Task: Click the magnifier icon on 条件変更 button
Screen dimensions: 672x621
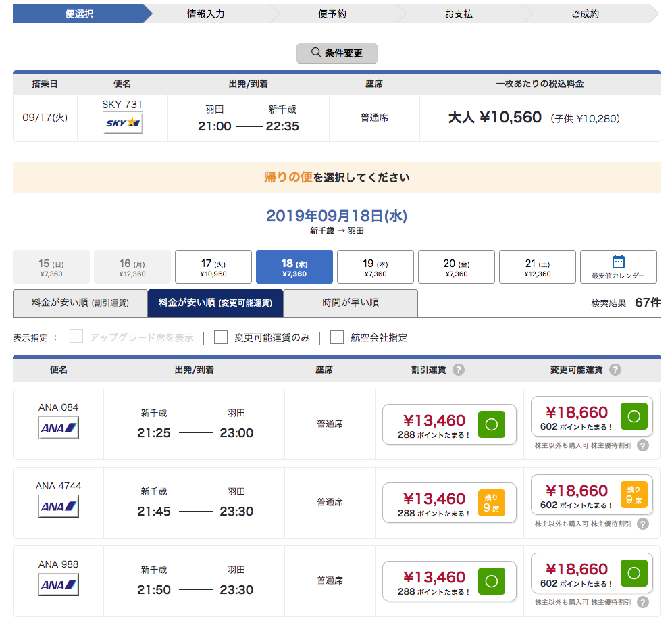Action: tap(315, 53)
